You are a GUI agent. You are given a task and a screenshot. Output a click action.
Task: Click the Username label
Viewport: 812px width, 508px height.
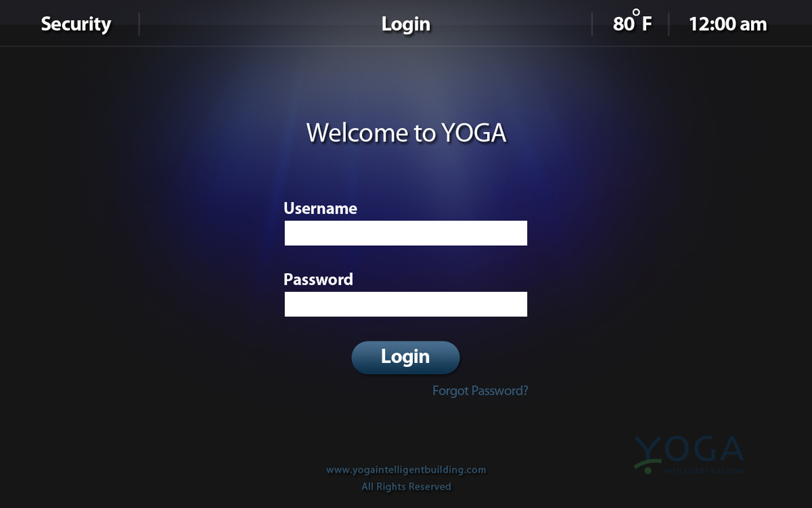coord(320,208)
